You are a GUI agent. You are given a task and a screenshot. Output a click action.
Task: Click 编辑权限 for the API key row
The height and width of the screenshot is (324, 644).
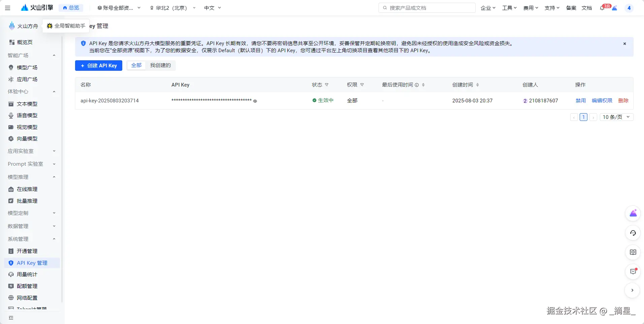tap(602, 101)
